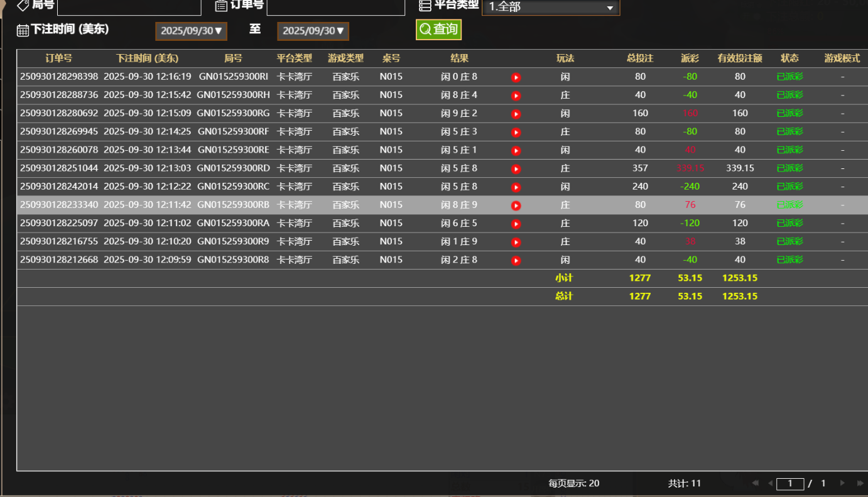
Task: Open the start date picker
Action: [191, 31]
